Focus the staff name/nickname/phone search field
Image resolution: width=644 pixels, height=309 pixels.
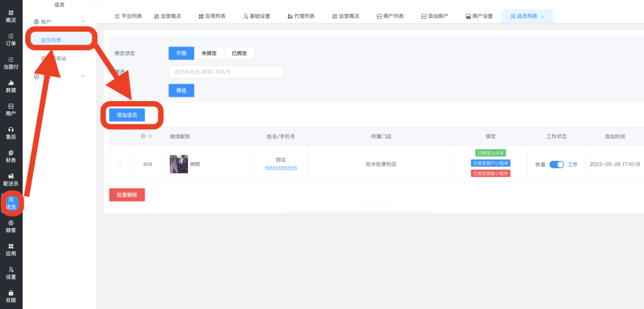tap(226, 72)
